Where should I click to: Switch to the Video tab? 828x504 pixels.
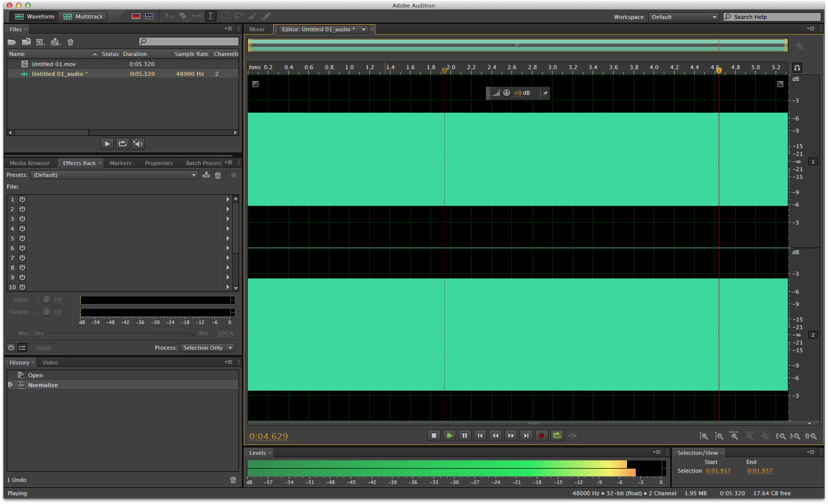pyautogui.click(x=50, y=362)
